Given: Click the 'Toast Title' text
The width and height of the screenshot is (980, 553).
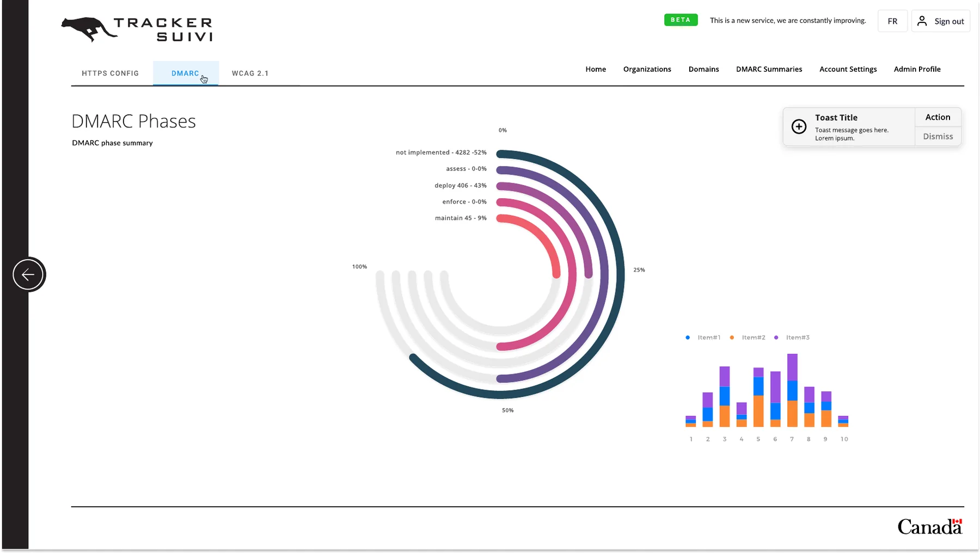Looking at the screenshot, I should pos(836,118).
